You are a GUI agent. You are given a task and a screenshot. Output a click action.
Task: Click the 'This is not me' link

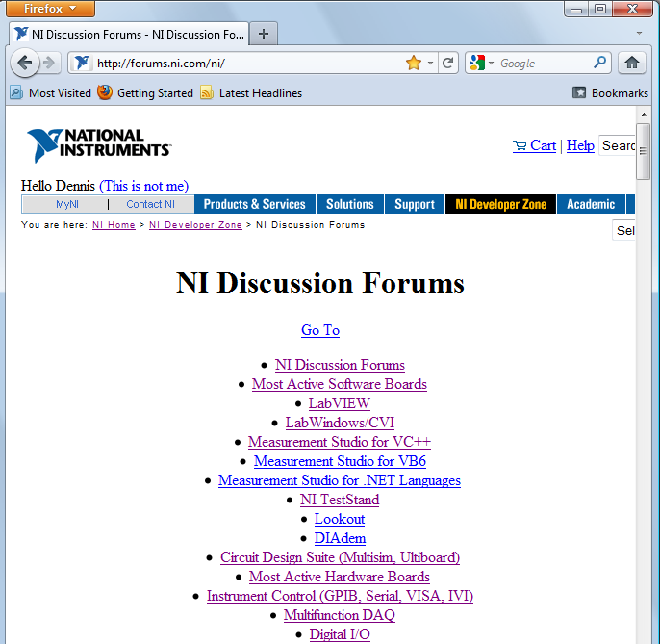(144, 186)
